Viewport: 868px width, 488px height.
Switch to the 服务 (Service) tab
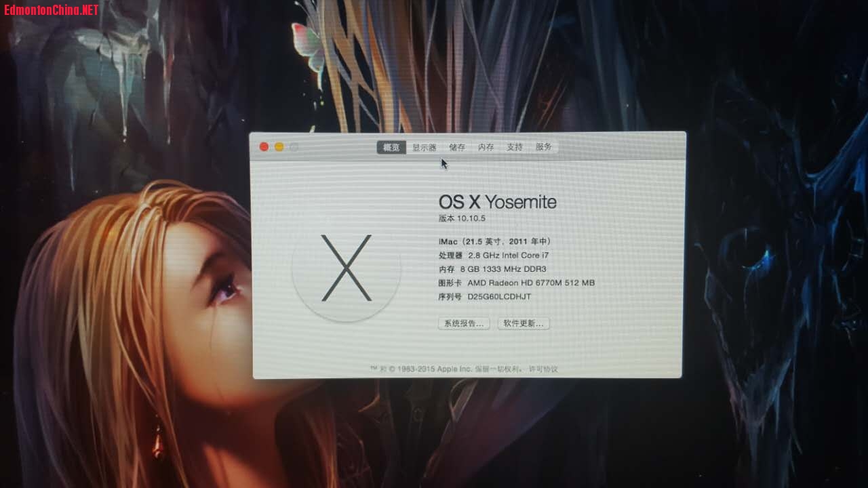coord(543,147)
